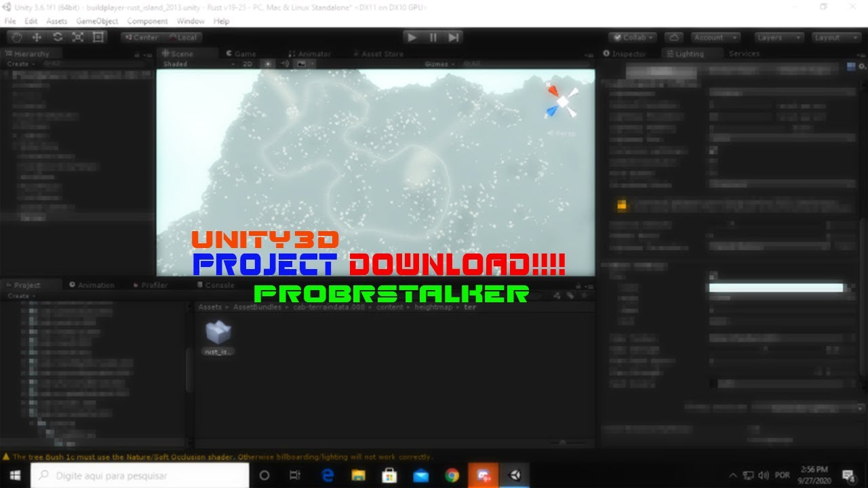Toggle scene lighting sun icon
868x488 pixels.
pyautogui.click(x=267, y=64)
